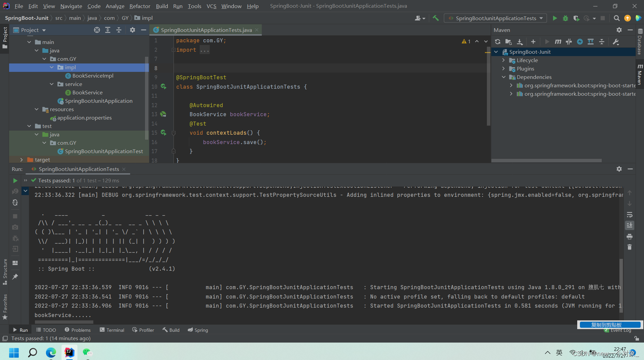The image size is (644, 360).
Task: Switch to the Terminal tool tab
Action: click(x=112, y=330)
